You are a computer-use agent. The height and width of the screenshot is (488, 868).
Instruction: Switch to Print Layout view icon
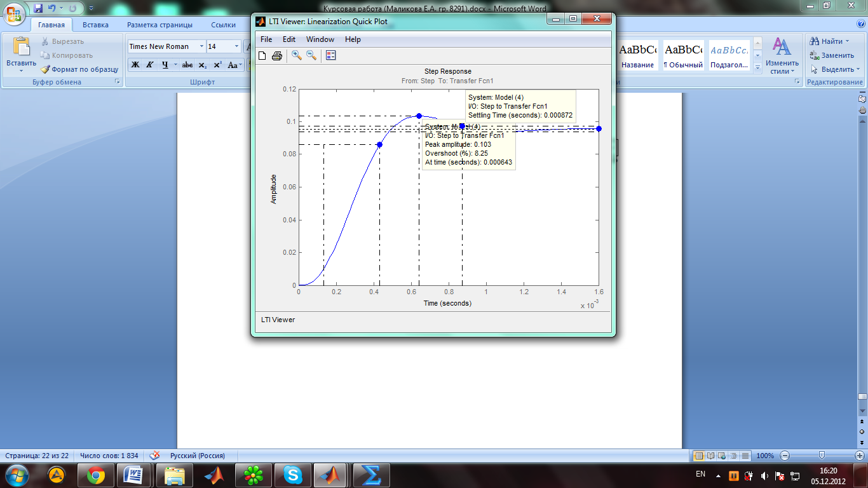coord(699,456)
